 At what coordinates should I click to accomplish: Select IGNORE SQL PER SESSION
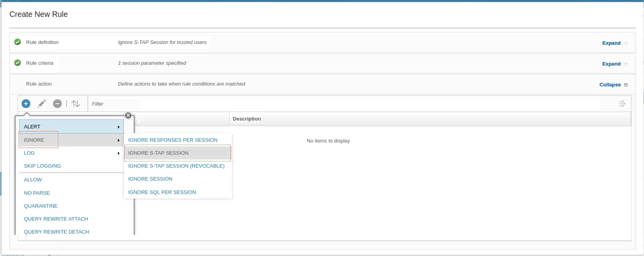162,192
